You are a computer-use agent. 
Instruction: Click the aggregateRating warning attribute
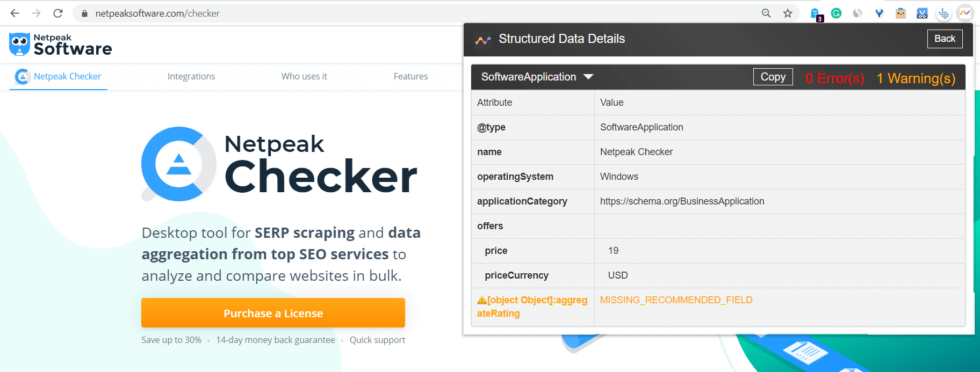coord(532,307)
